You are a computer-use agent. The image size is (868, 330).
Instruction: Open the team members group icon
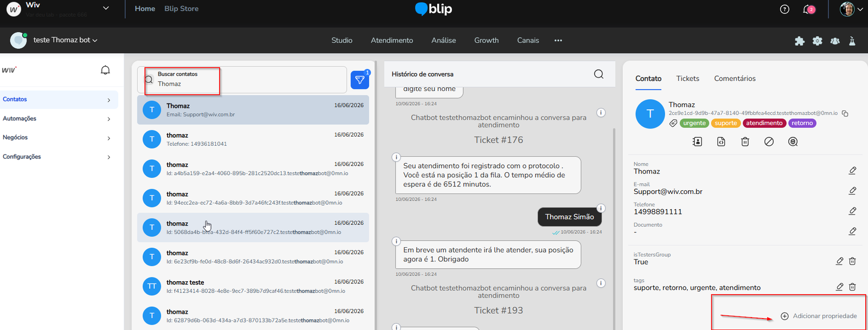point(835,41)
